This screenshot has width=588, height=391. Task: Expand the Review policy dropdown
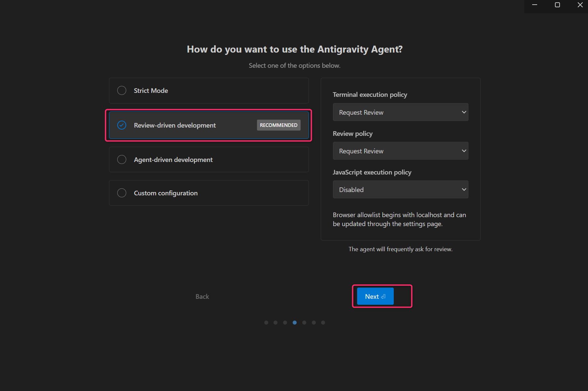[x=400, y=151]
